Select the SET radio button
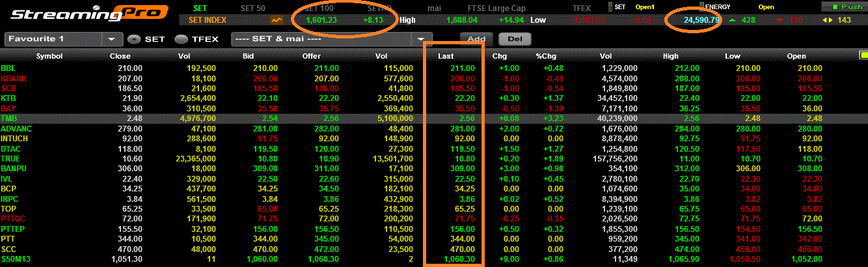Screen dimensions: 868x267 [x=134, y=39]
